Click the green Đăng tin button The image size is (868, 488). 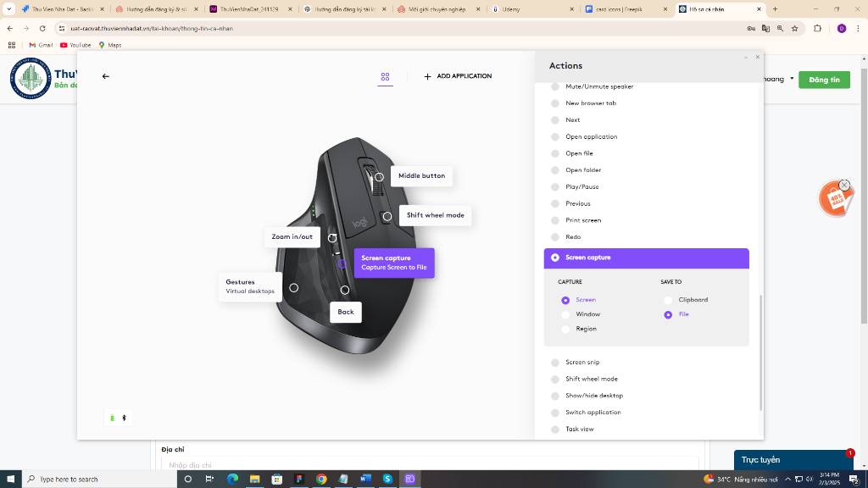pos(823,80)
